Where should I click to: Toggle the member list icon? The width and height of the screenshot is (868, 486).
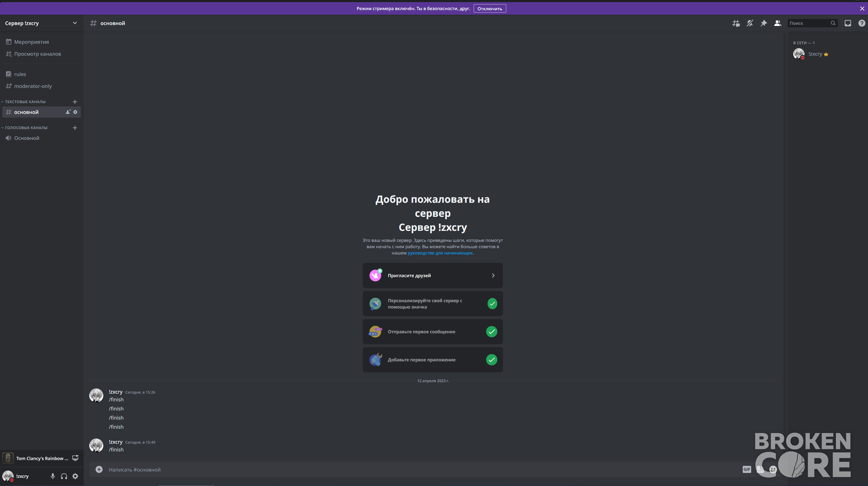(777, 23)
